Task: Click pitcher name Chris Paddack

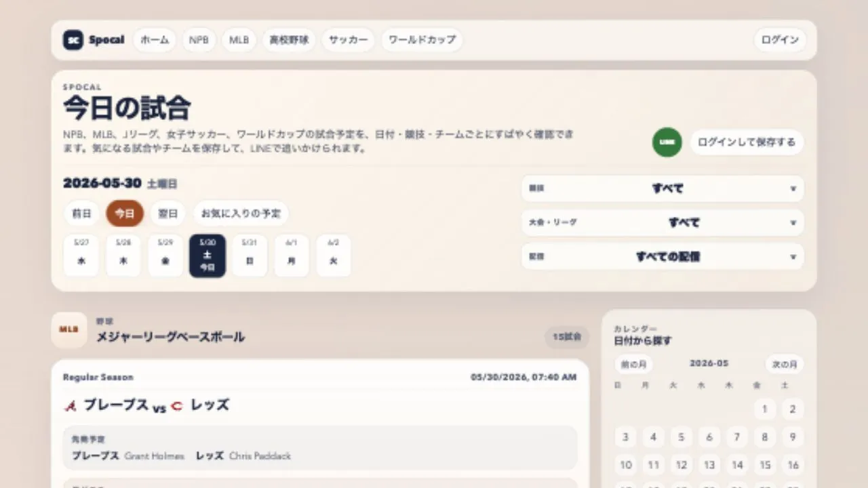Action: (x=260, y=455)
